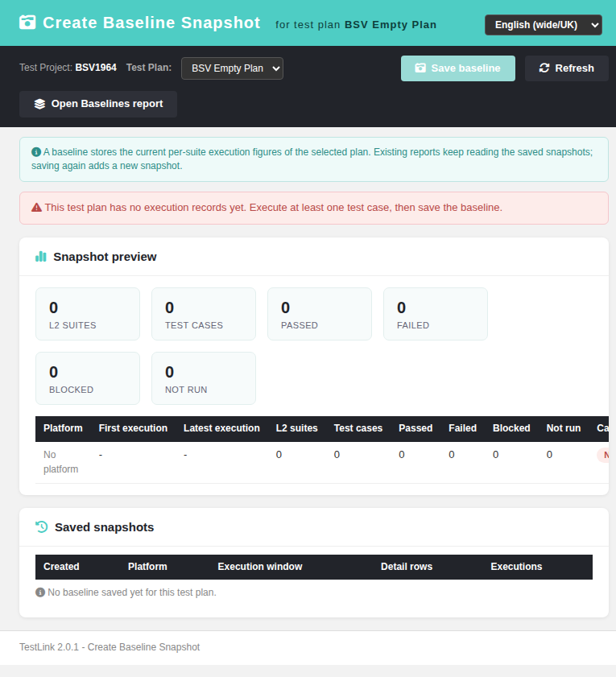This screenshot has width=616, height=677.
Task: Click the Not run column header
Action: click(564, 428)
